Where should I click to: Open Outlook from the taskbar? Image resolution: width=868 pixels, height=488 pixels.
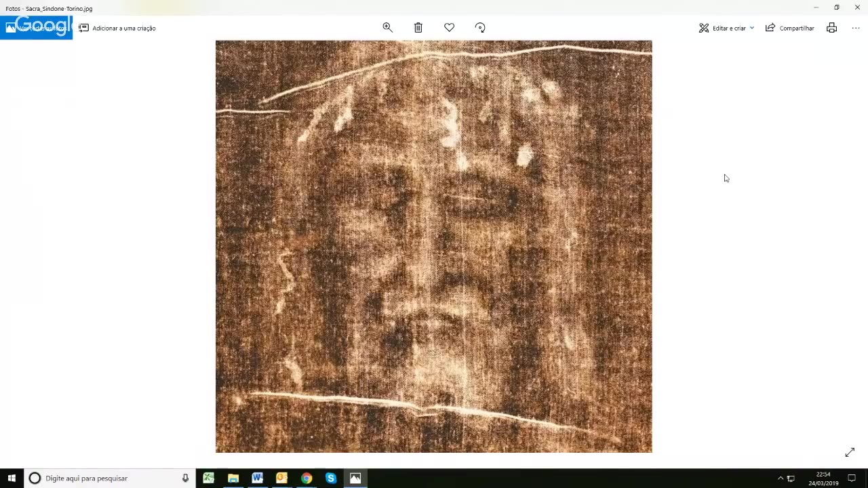pyautogui.click(x=281, y=478)
